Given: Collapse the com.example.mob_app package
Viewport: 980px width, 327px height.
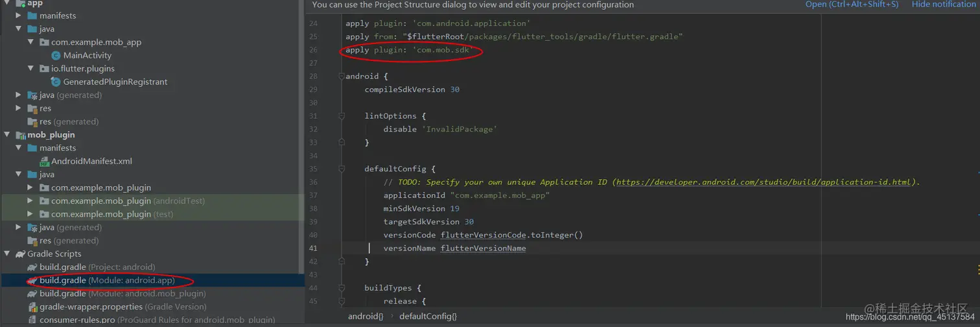Looking at the screenshot, I should (x=30, y=42).
